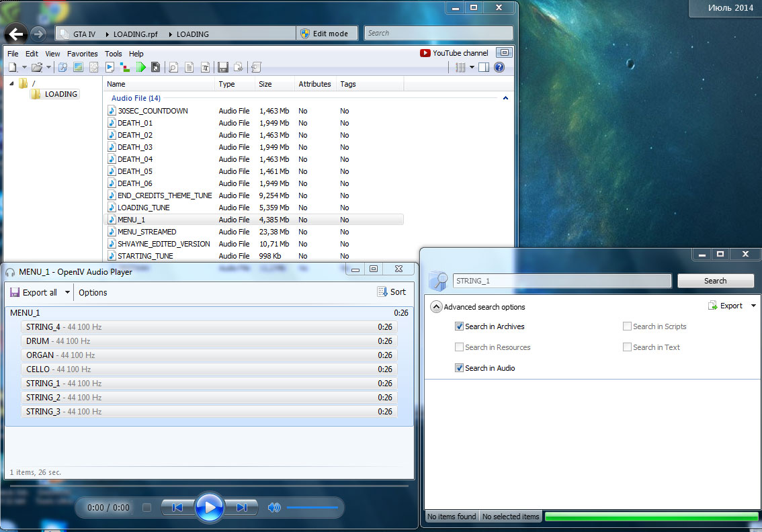Click the blue help question mark icon
Image resolution: width=762 pixels, height=532 pixels.
(x=499, y=67)
